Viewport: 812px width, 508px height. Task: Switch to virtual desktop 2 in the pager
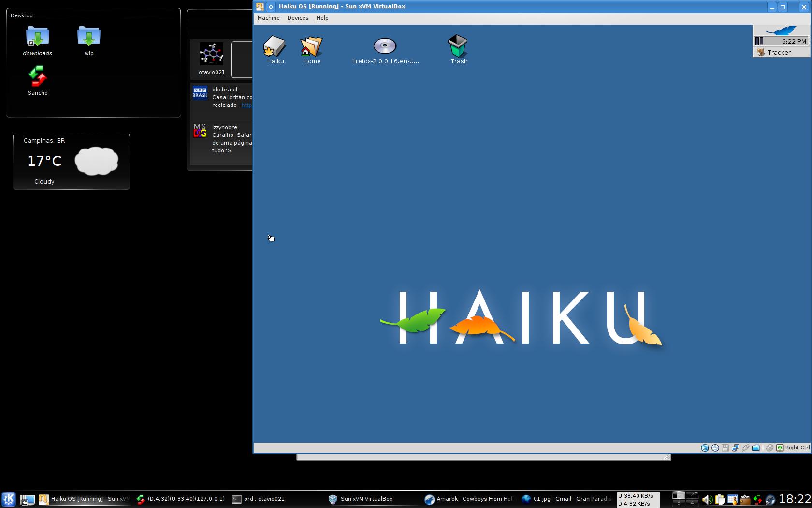[692, 495]
